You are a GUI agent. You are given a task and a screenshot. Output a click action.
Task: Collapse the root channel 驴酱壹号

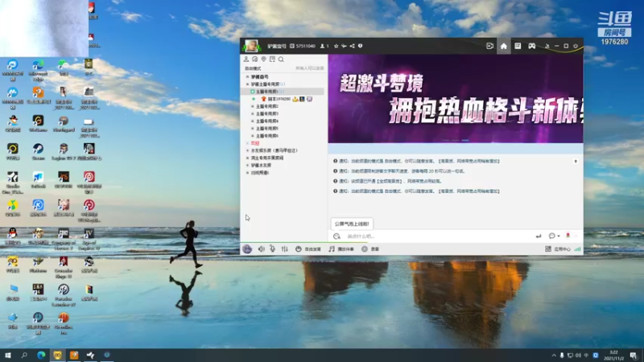click(x=247, y=76)
